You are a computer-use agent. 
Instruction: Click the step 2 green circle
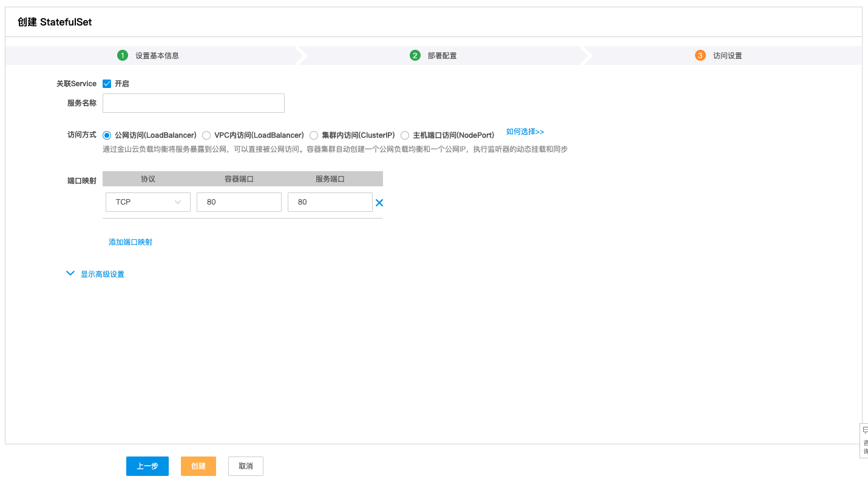415,55
